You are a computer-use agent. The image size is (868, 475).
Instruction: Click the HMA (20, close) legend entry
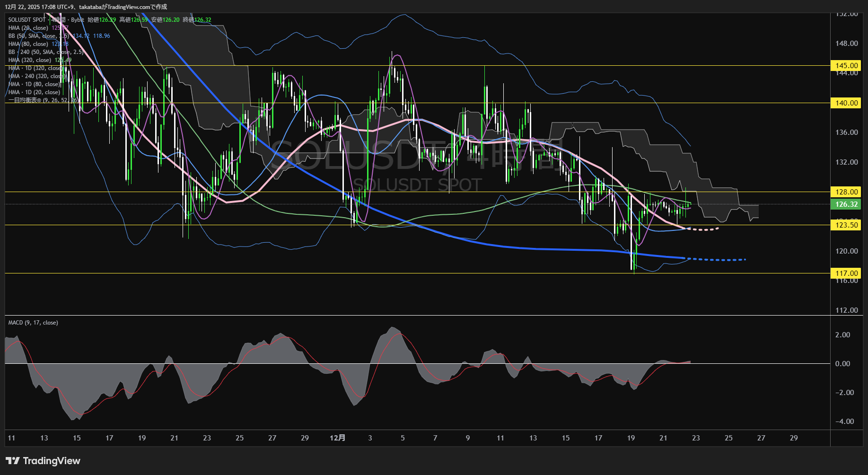28,28
